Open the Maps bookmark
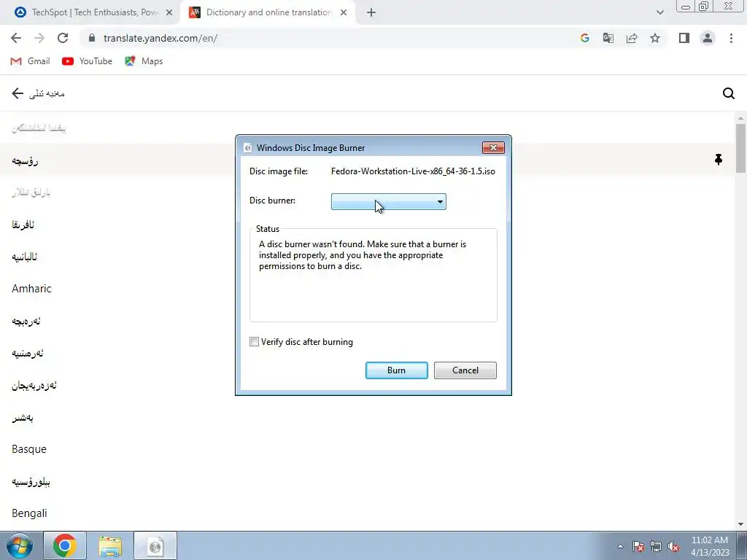 144,61
